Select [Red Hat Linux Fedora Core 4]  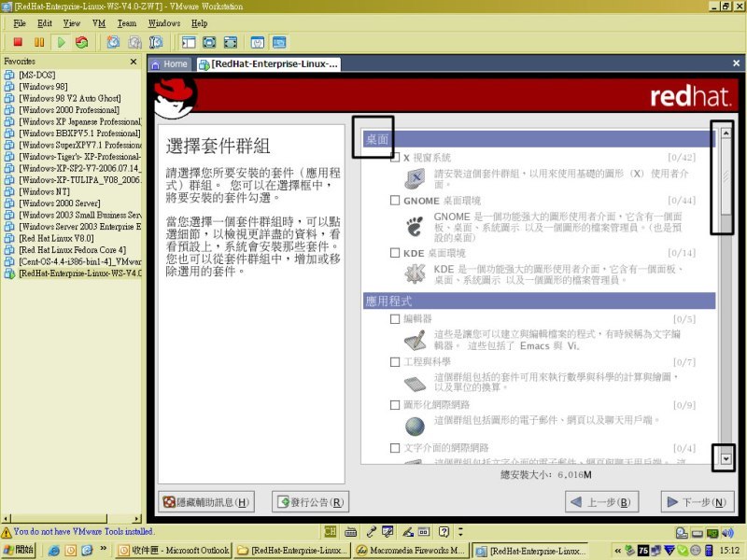pyautogui.click(x=73, y=250)
